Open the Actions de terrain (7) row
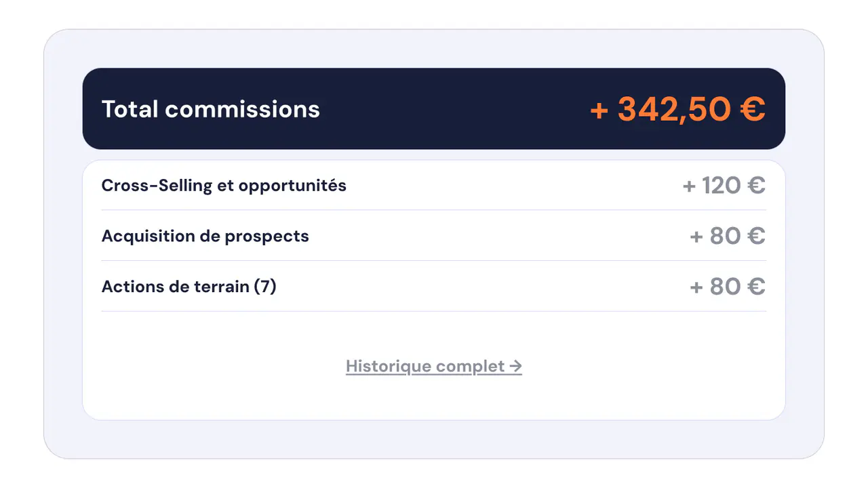868x488 pixels. (x=434, y=287)
